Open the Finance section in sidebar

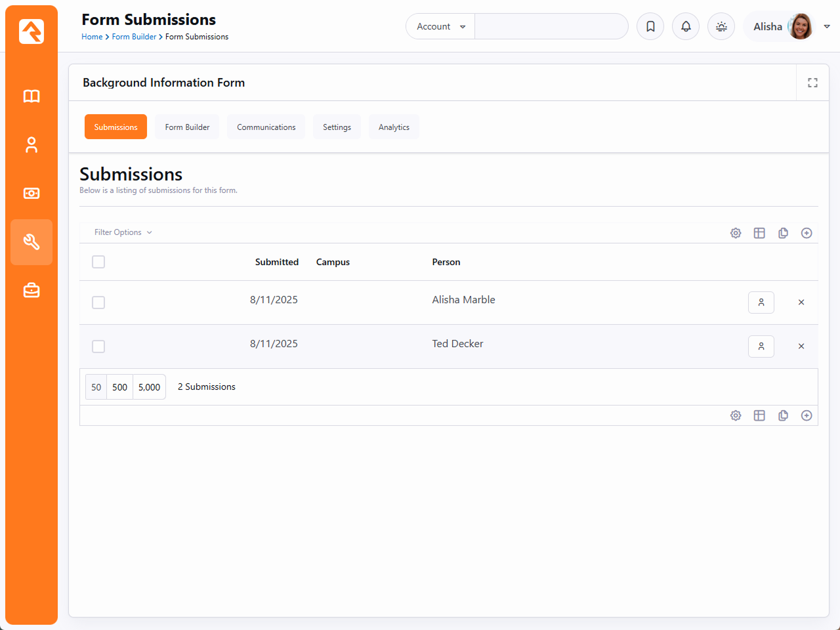[x=31, y=194]
